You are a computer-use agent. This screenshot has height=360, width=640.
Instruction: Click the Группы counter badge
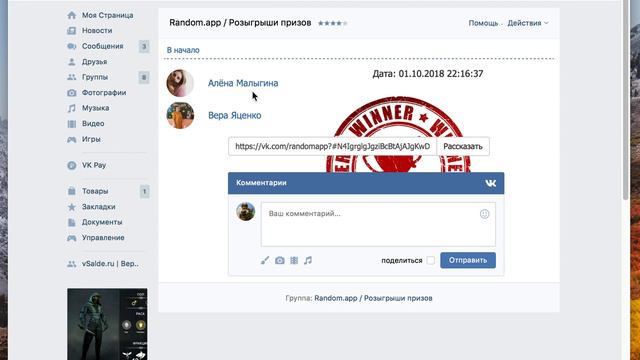[x=144, y=78]
